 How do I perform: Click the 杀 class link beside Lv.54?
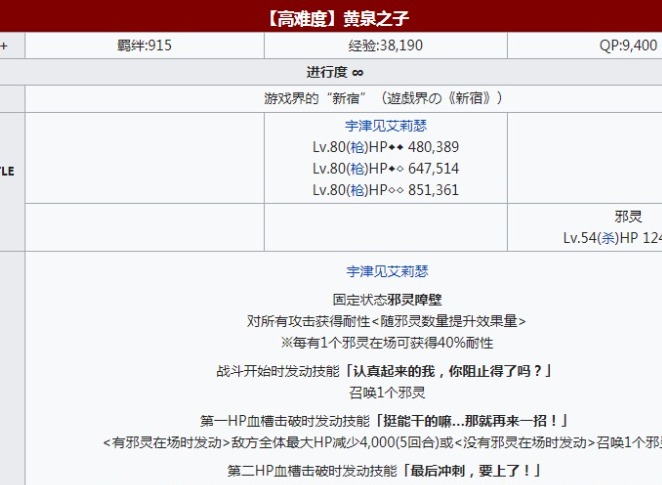point(608,238)
